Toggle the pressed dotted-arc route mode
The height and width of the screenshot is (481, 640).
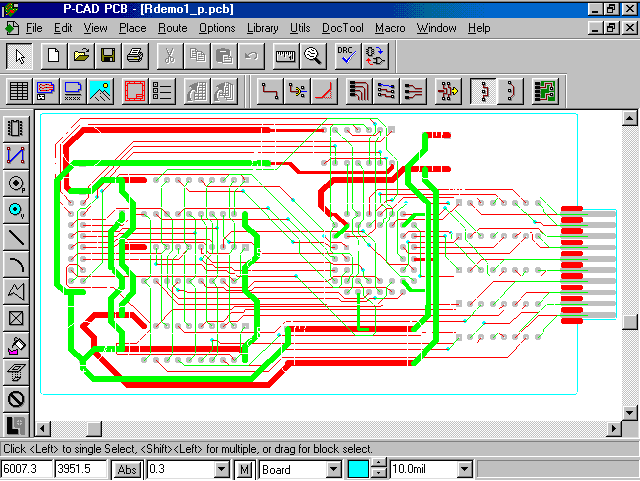point(483,91)
